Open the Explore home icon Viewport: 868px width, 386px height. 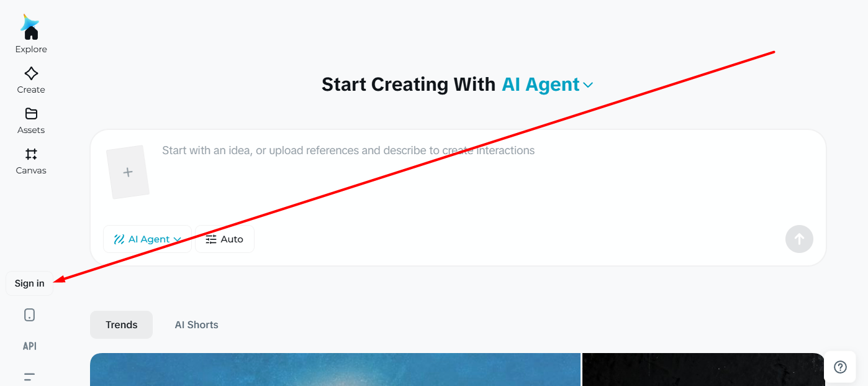pyautogui.click(x=31, y=32)
